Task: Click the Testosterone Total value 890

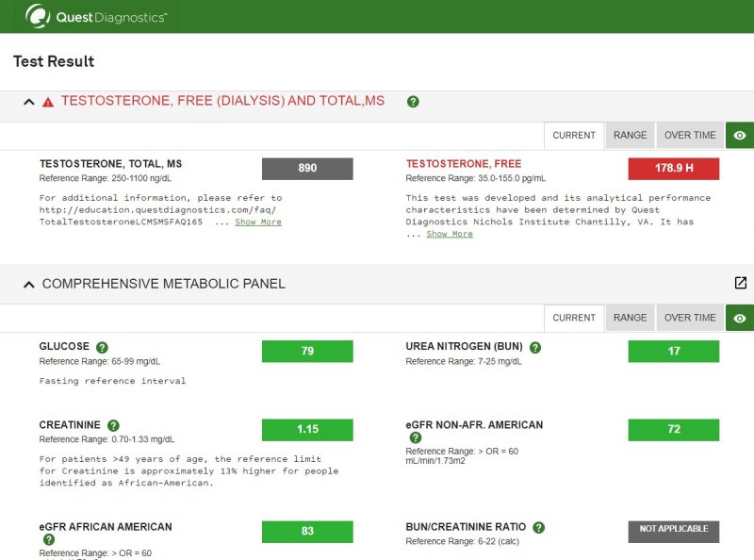Action: (307, 169)
